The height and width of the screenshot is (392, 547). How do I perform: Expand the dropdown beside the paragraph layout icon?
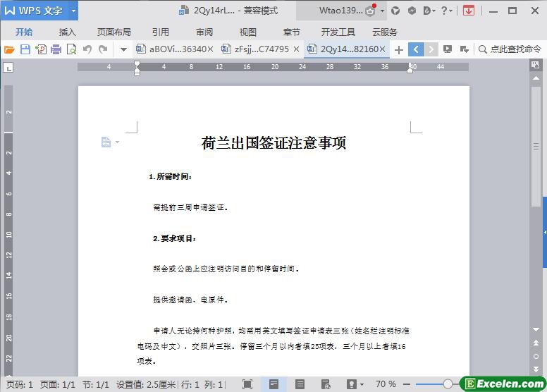pos(117,142)
